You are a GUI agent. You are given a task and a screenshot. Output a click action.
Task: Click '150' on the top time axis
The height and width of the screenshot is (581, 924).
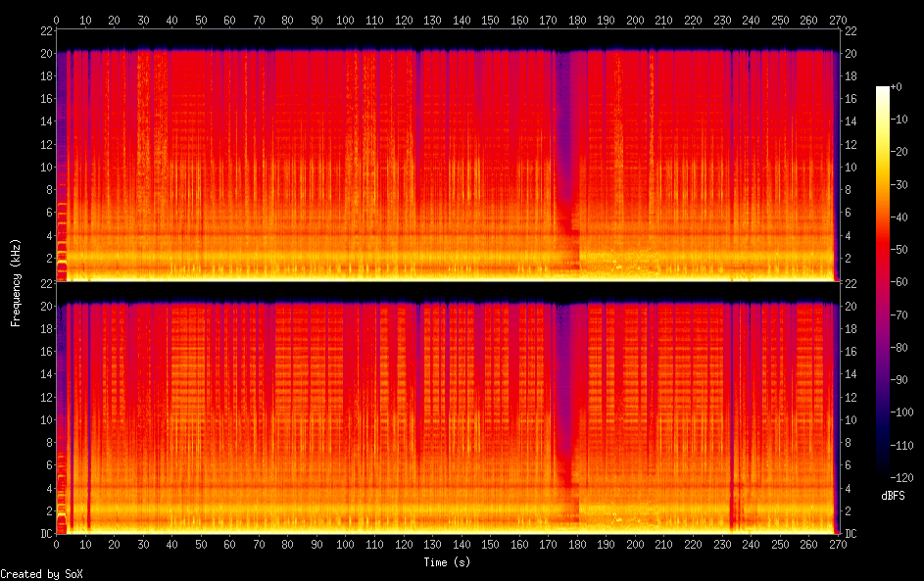pyautogui.click(x=490, y=20)
